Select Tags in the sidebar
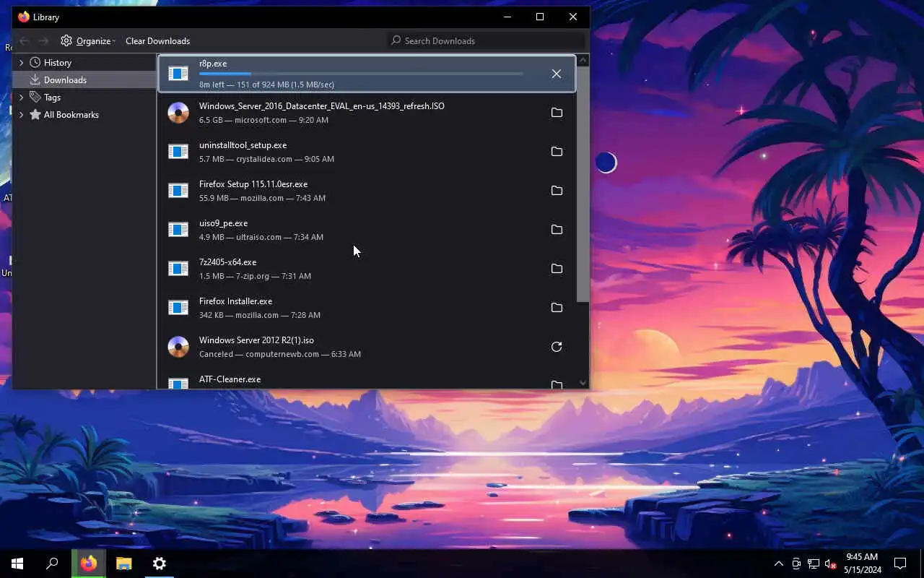Screen dimensions: 924x578 (x=52, y=98)
